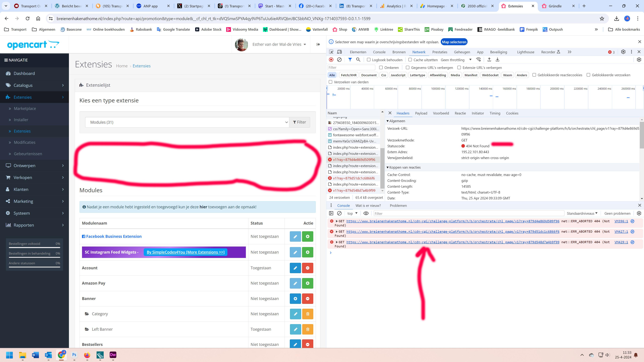The width and height of the screenshot is (644, 362).
Task: Click the Map selecteren button
Action: (x=454, y=42)
